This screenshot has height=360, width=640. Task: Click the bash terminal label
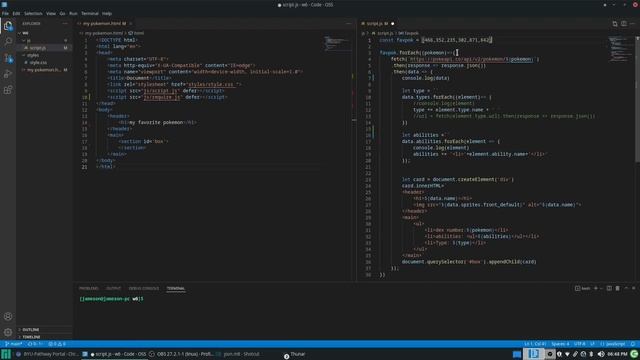point(583,288)
